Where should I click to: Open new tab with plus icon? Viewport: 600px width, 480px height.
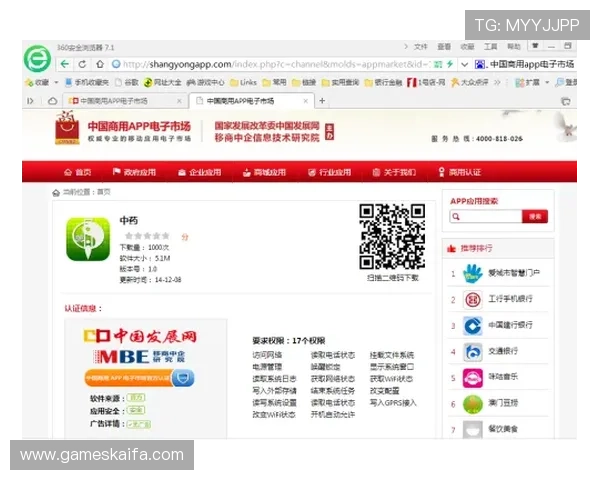(322, 101)
